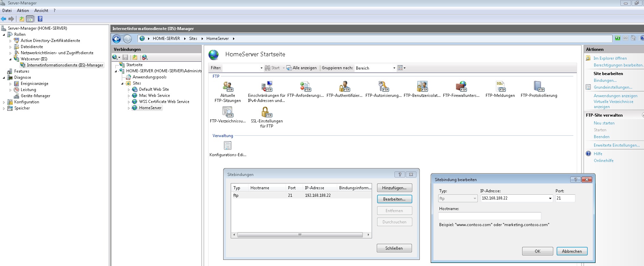Viewport: 644px width, 266px height.
Task: Click the connect globe icon in Verbindungen toolbar
Action: pos(115,57)
